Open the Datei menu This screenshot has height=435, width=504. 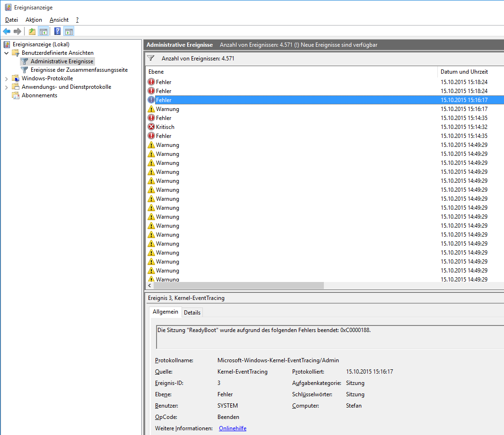(11, 20)
